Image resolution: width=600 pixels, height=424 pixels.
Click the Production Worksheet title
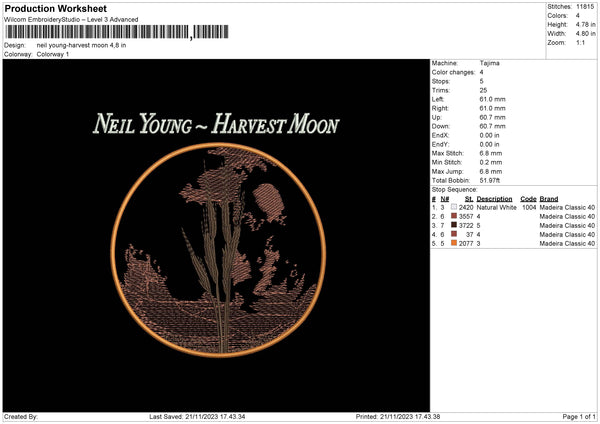coord(55,8)
